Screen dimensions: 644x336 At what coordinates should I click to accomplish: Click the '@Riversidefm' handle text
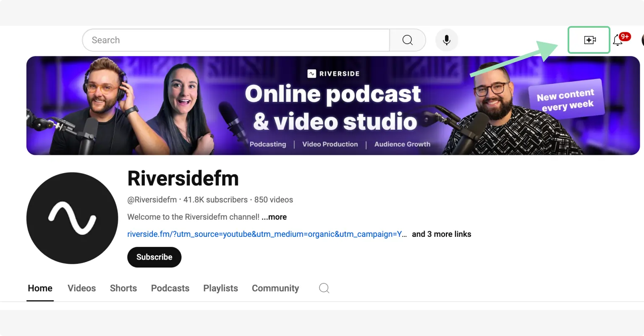click(152, 199)
